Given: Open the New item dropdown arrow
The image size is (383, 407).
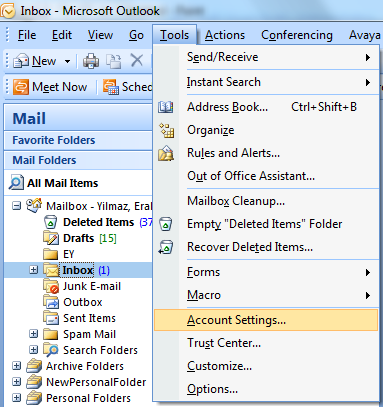Looking at the screenshot, I should tap(67, 61).
